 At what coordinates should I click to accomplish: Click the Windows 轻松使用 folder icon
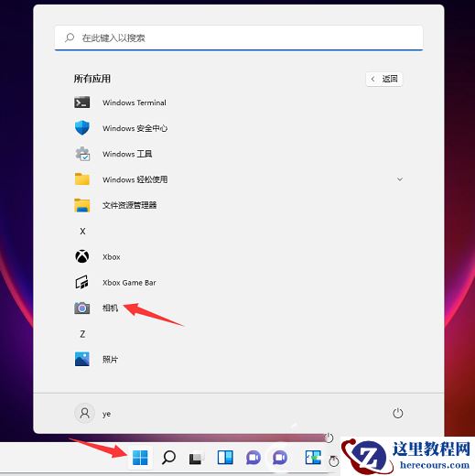pyautogui.click(x=82, y=179)
